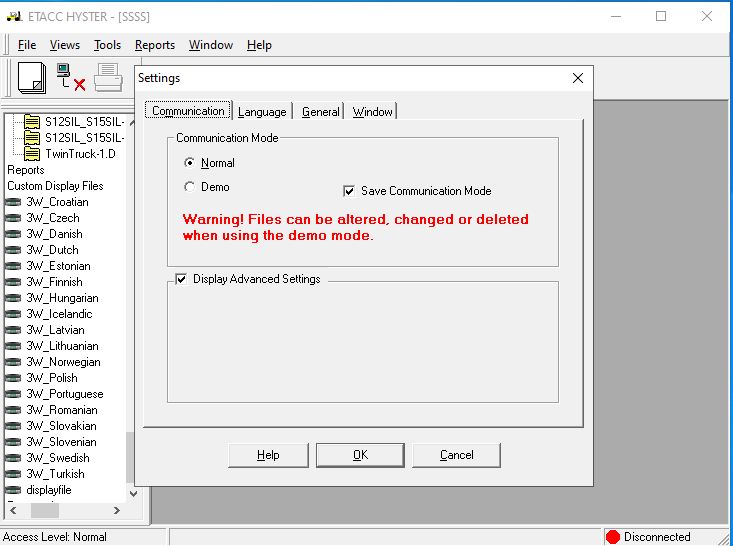
Task: Switch to the General tab
Action: click(x=320, y=112)
